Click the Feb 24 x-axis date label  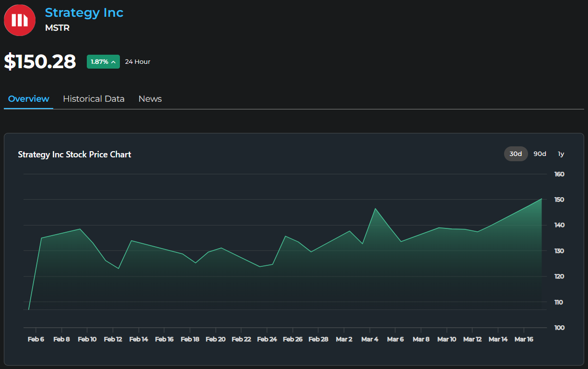pos(267,339)
